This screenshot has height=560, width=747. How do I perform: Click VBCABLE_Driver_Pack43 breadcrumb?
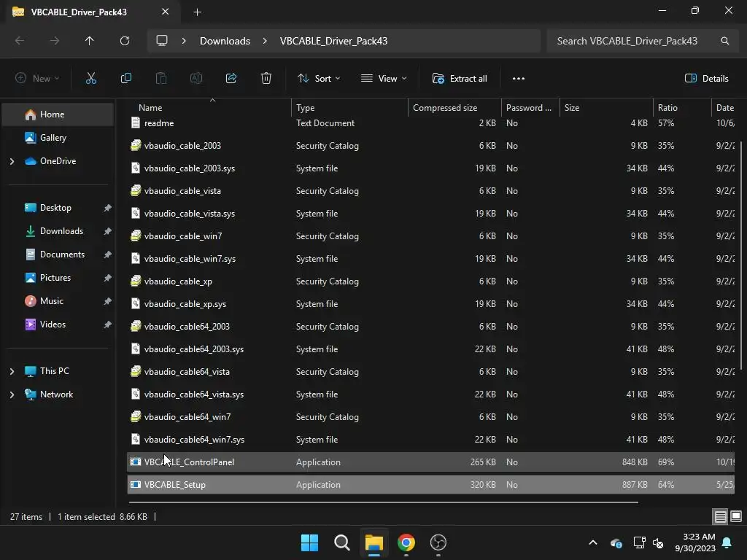click(x=333, y=41)
